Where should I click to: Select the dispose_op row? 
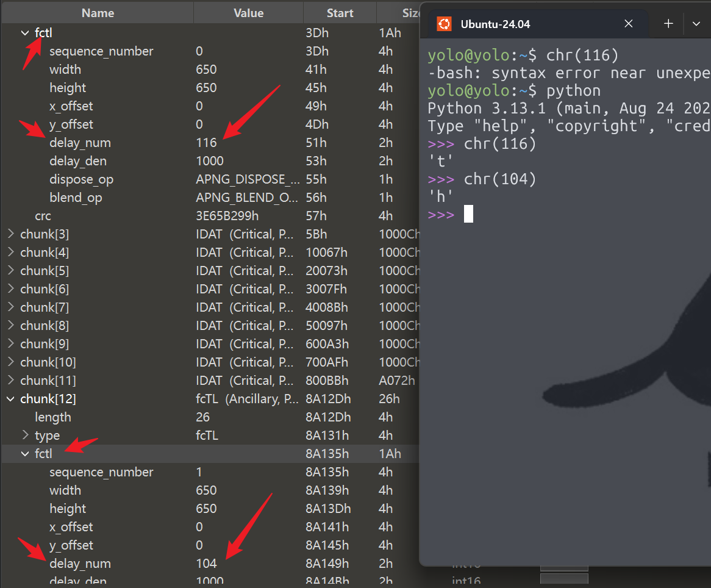[81, 179]
